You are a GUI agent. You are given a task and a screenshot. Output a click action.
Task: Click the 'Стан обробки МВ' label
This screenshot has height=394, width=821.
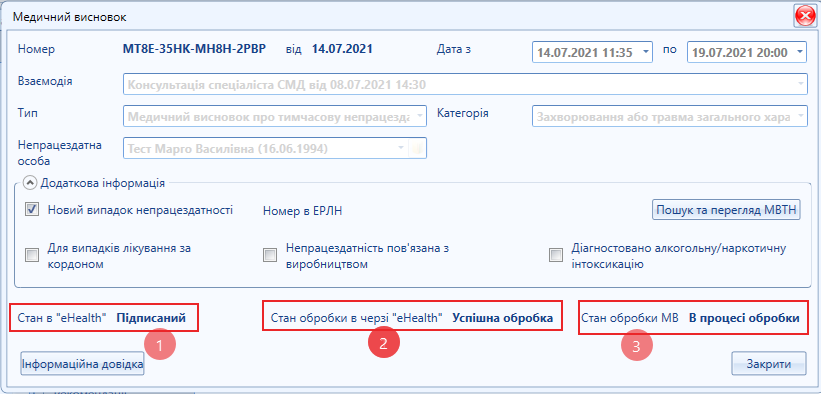click(630, 318)
